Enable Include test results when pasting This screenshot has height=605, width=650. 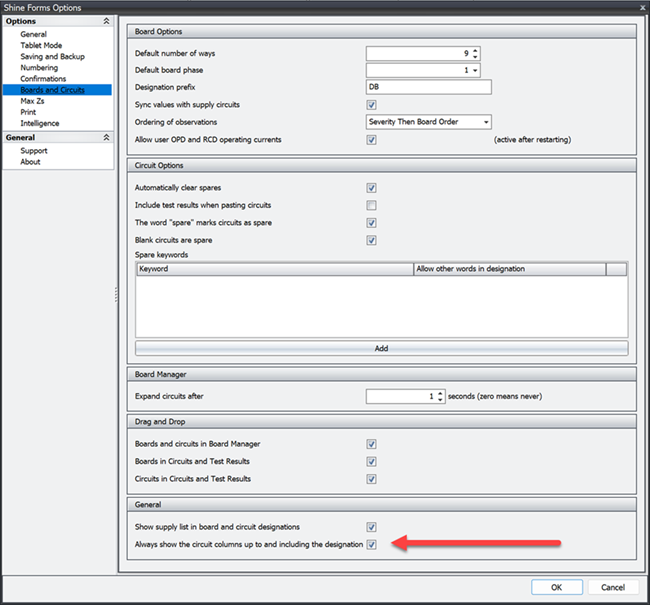(x=371, y=206)
